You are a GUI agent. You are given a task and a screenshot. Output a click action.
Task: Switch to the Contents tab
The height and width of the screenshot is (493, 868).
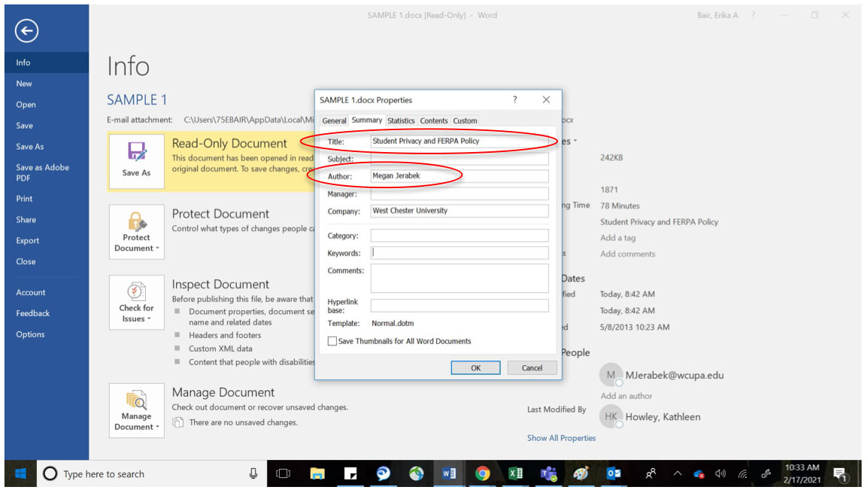coord(433,120)
